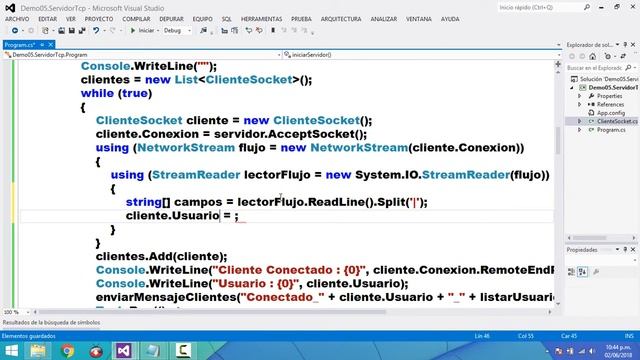Toggle auto-hide pin on Propiedades panel

coord(625,250)
